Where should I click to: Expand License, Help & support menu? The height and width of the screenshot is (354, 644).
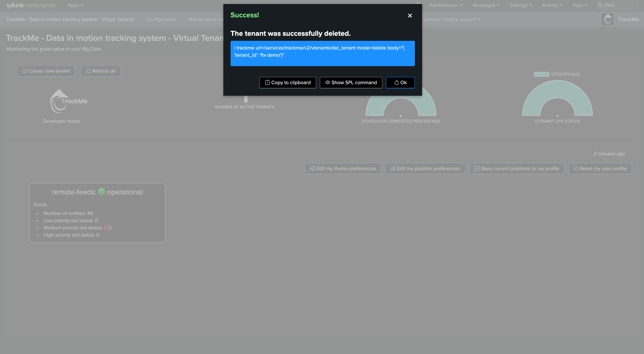click(x=452, y=19)
